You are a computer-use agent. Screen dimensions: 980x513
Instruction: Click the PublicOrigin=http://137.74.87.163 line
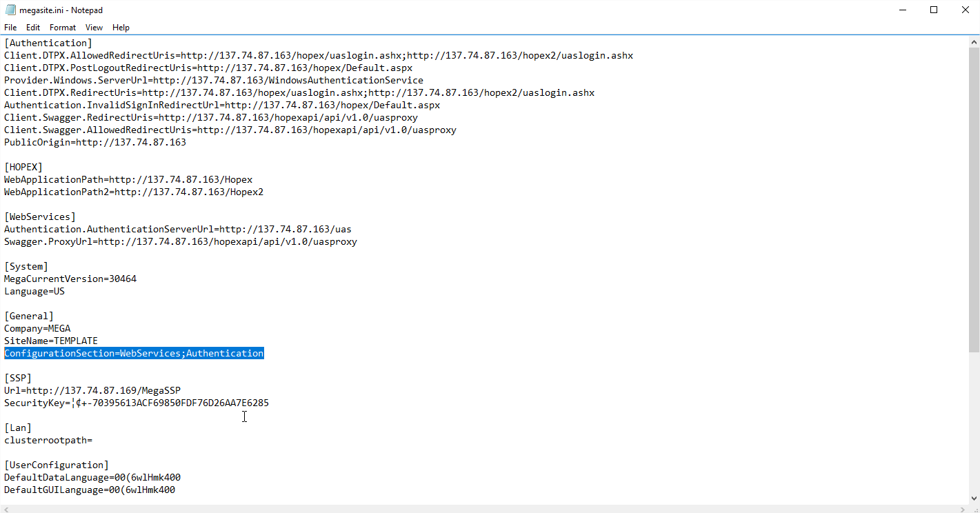(95, 143)
